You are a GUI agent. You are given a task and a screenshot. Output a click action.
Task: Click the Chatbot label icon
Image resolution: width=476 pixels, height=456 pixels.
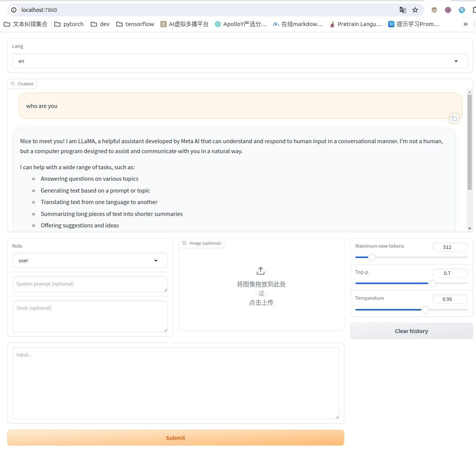[x=13, y=83]
